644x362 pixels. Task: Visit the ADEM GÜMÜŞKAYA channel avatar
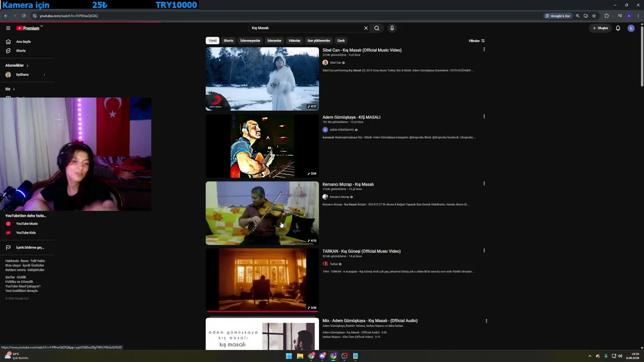click(325, 130)
